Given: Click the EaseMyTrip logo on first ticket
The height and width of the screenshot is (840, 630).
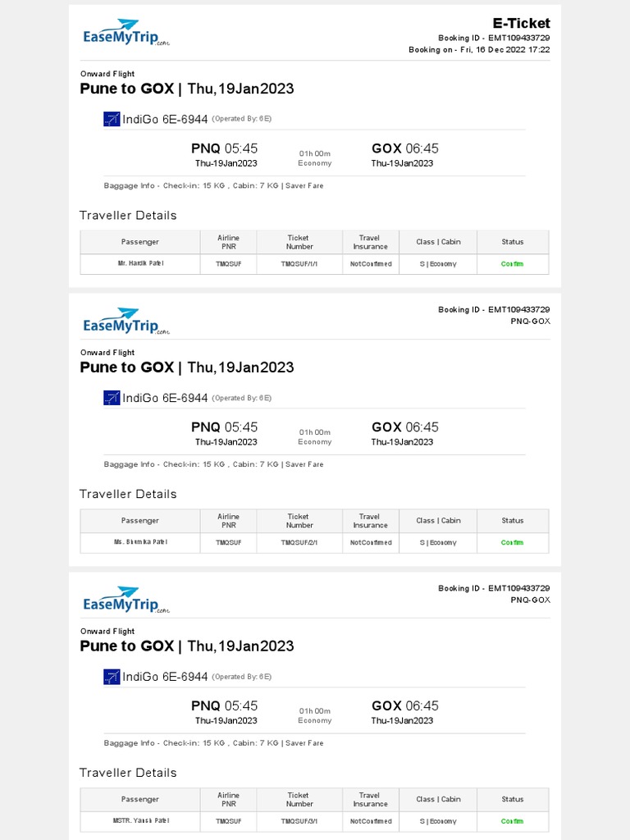Looking at the screenshot, I should 126,33.
